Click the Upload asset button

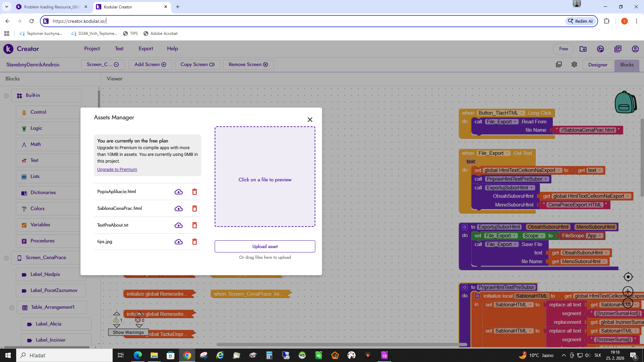click(x=265, y=246)
